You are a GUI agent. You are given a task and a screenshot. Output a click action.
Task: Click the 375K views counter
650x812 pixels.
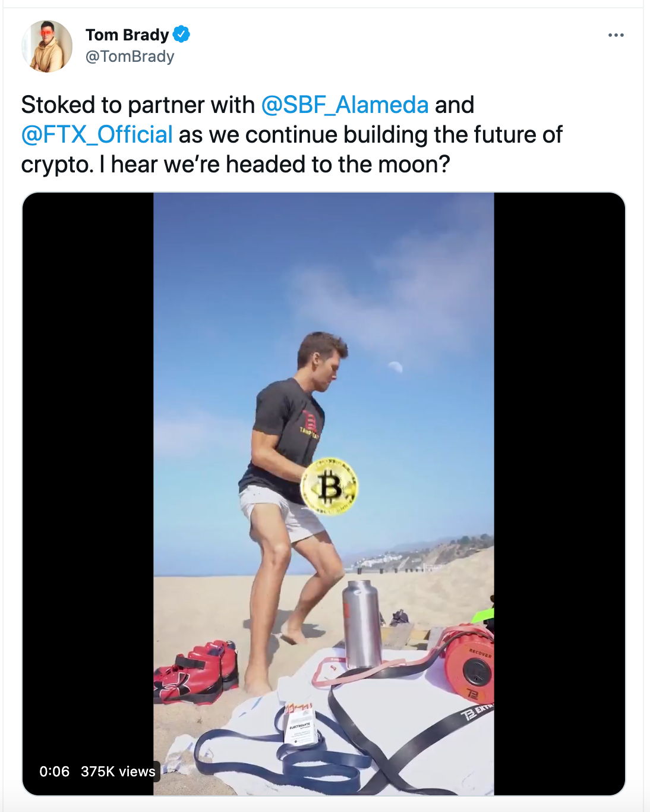[118, 772]
